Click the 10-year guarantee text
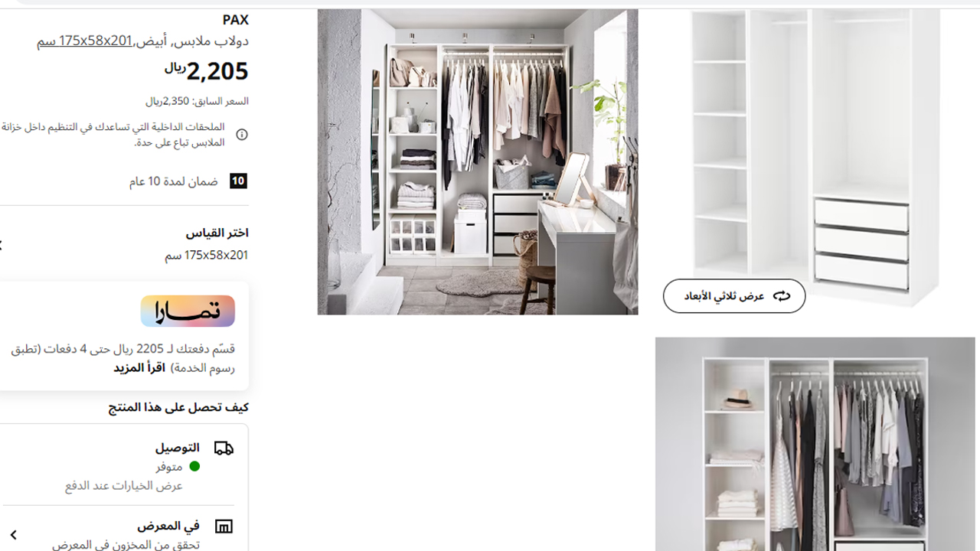This screenshot has height=551, width=980. 173,181
